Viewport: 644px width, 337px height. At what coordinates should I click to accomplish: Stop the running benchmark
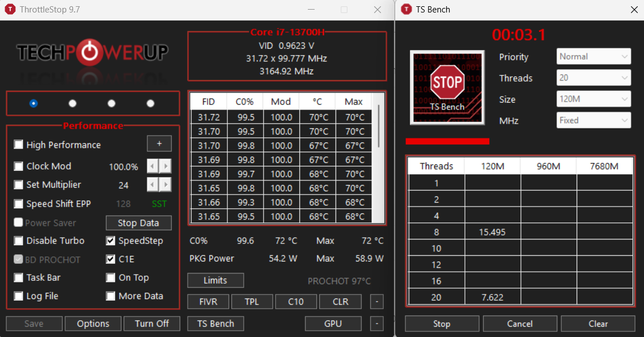[x=442, y=324]
